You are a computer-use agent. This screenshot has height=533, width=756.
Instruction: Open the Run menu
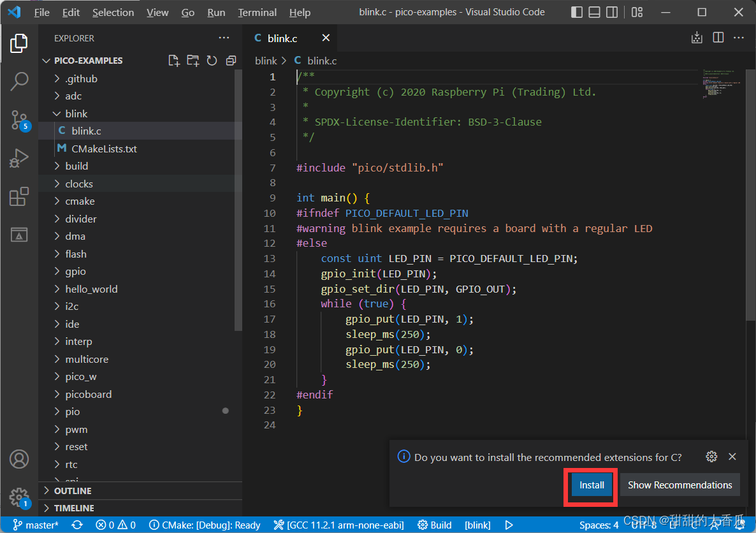tap(216, 13)
